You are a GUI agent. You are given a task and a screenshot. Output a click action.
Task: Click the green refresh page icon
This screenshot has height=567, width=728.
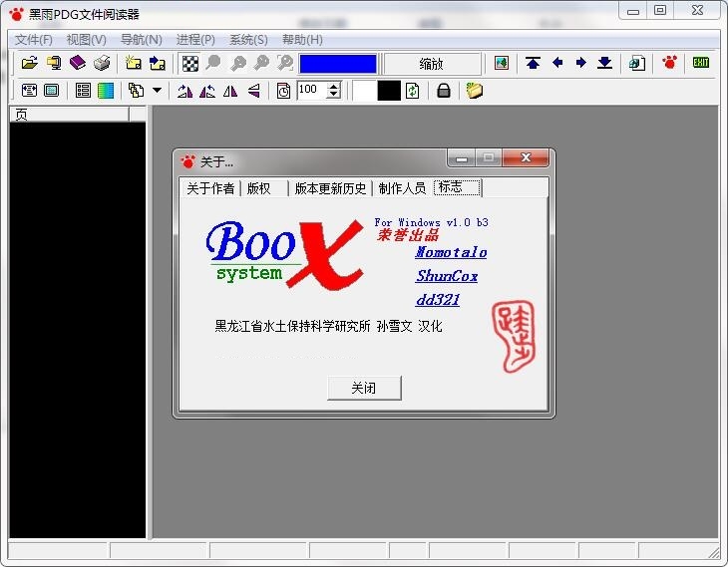[412, 91]
